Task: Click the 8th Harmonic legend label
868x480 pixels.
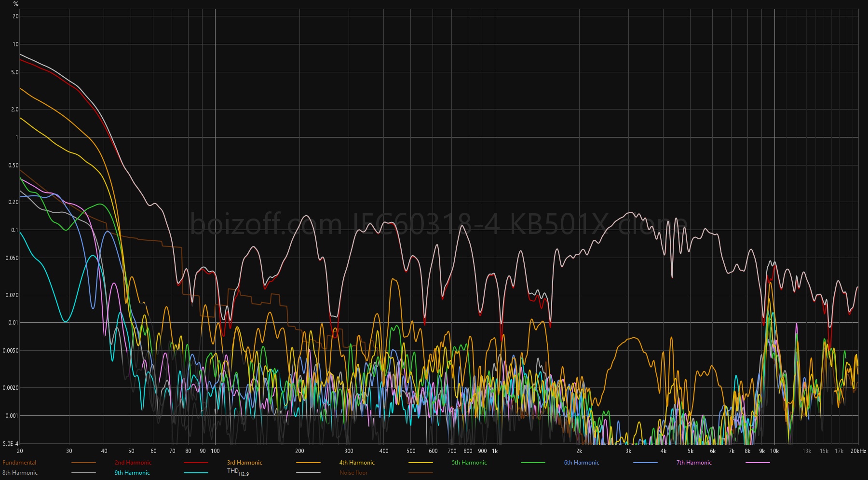Action: [20, 473]
